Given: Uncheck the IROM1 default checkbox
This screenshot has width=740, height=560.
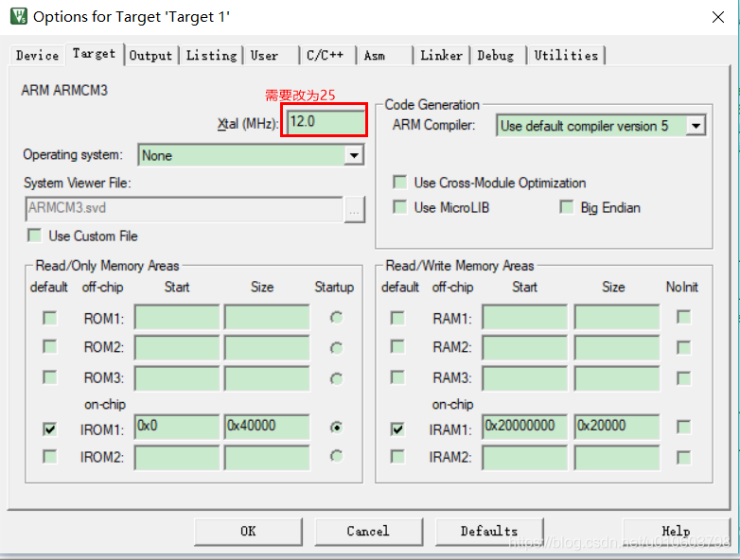Looking at the screenshot, I should (49, 429).
